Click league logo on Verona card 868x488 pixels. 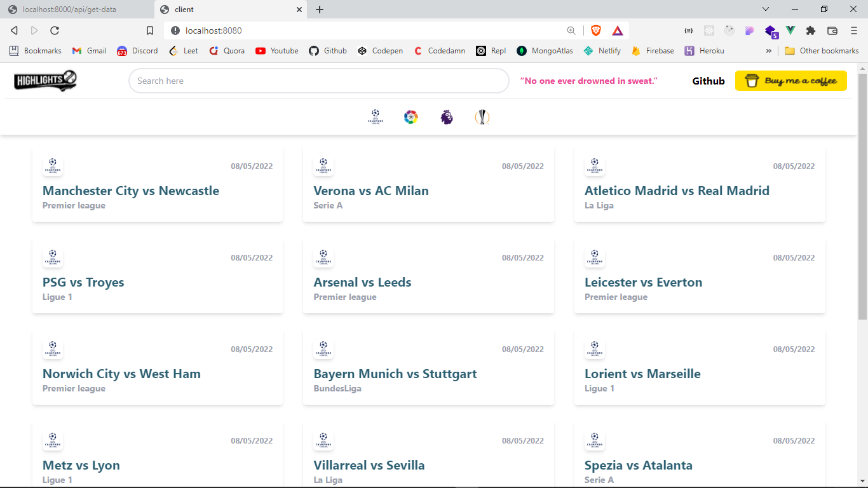(x=323, y=166)
